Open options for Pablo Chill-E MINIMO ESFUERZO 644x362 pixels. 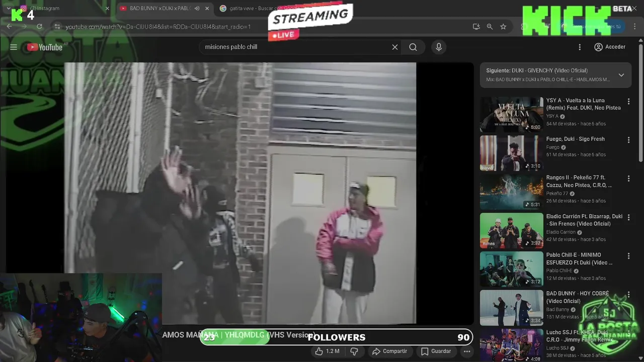pyautogui.click(x=628, y=256)
